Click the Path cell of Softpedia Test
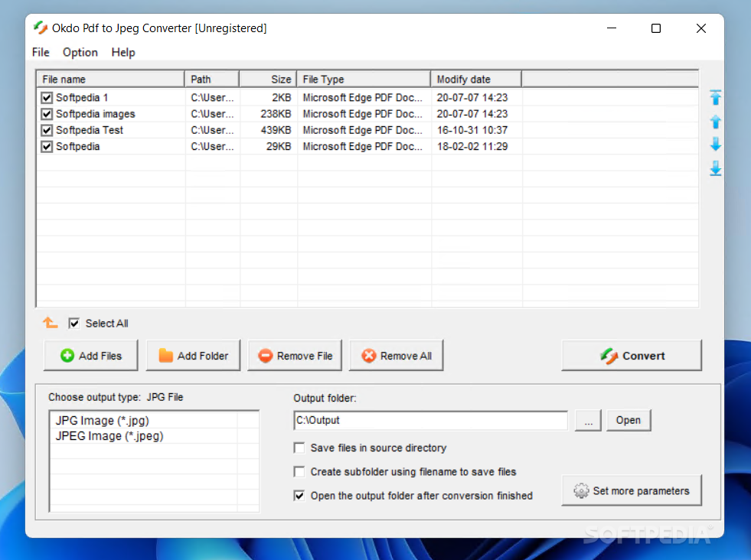751x560 pixels. coord(212,130)
